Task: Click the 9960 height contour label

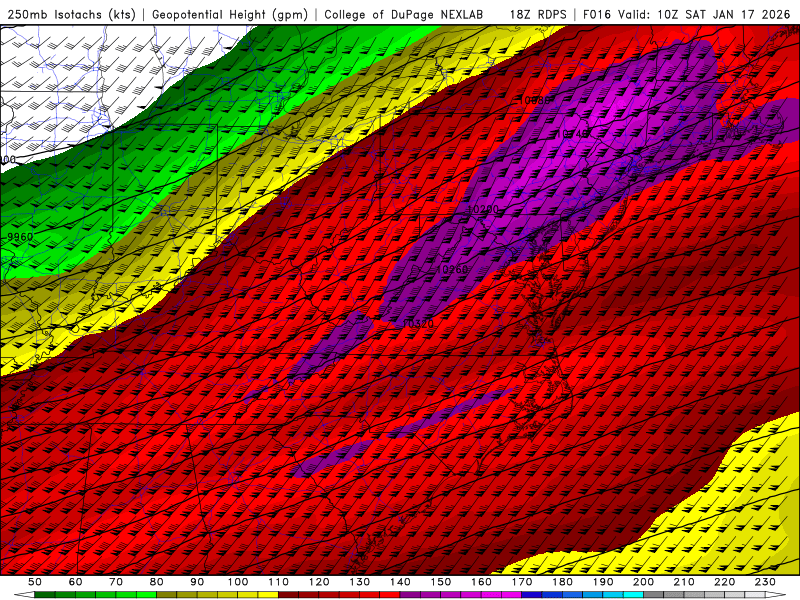Action: (20, 237)
